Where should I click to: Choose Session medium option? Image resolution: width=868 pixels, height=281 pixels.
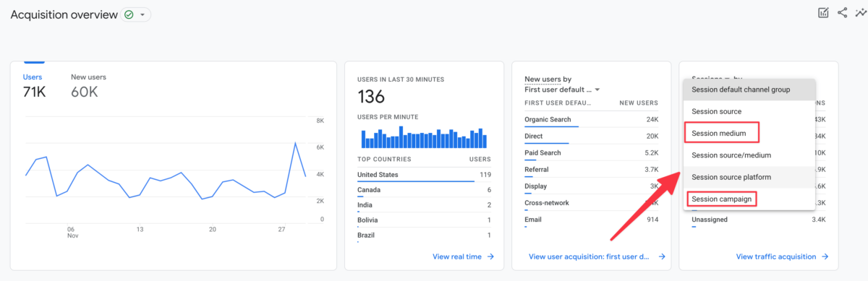pyautogui.click(x=749, y=134)
